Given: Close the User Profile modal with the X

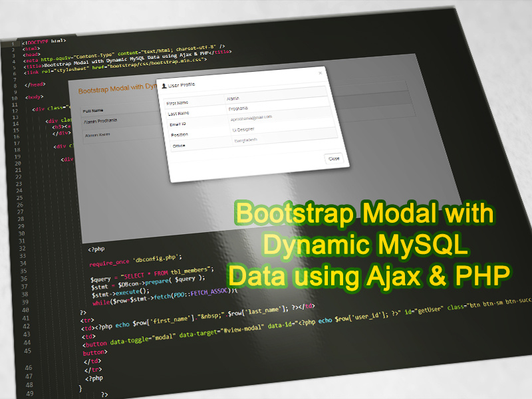Looking at the screenshot, I should pos(320,73).
